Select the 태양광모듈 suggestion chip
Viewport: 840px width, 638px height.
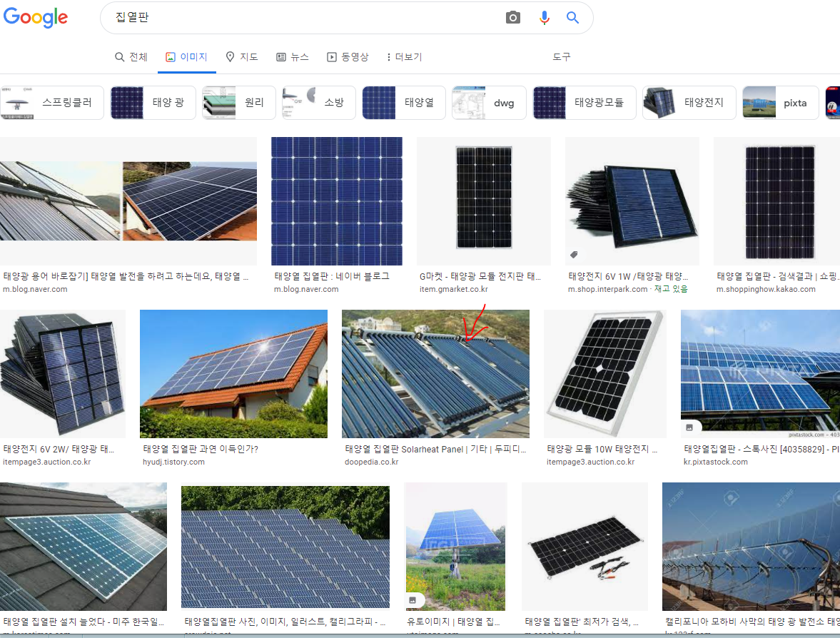click(x=585, y=102)
